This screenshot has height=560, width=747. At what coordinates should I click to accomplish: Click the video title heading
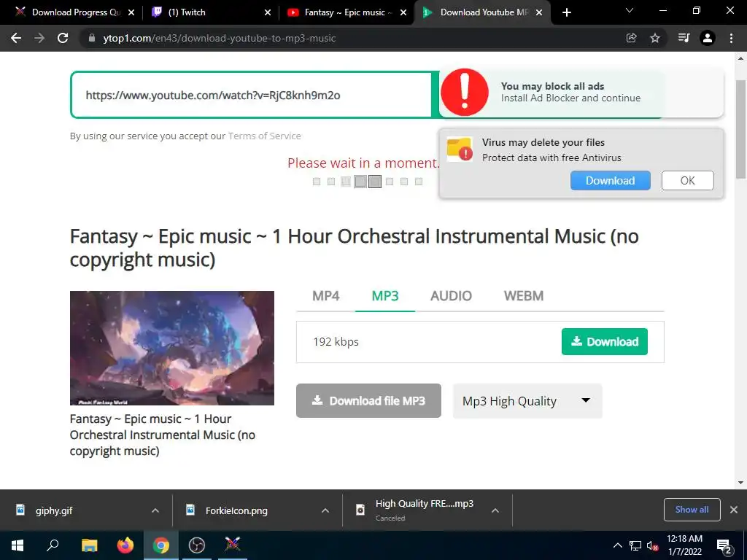tap(354, 248)
